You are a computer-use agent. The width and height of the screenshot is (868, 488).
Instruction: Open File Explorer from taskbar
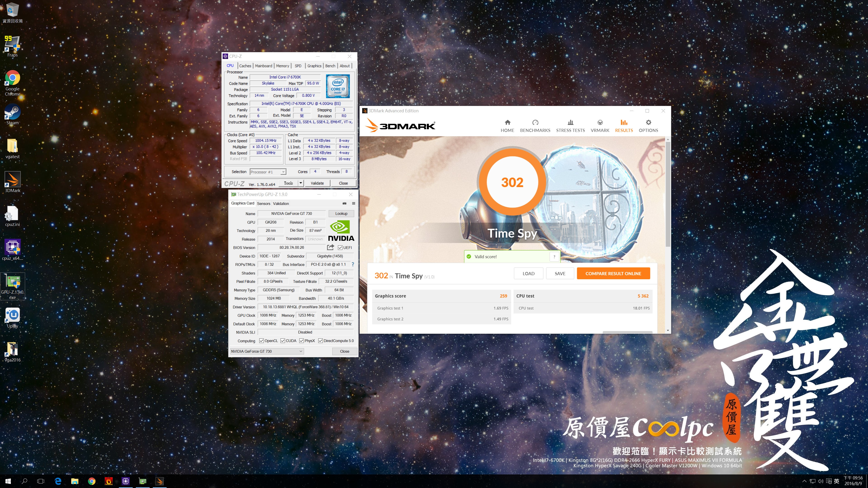click(75, 481)
